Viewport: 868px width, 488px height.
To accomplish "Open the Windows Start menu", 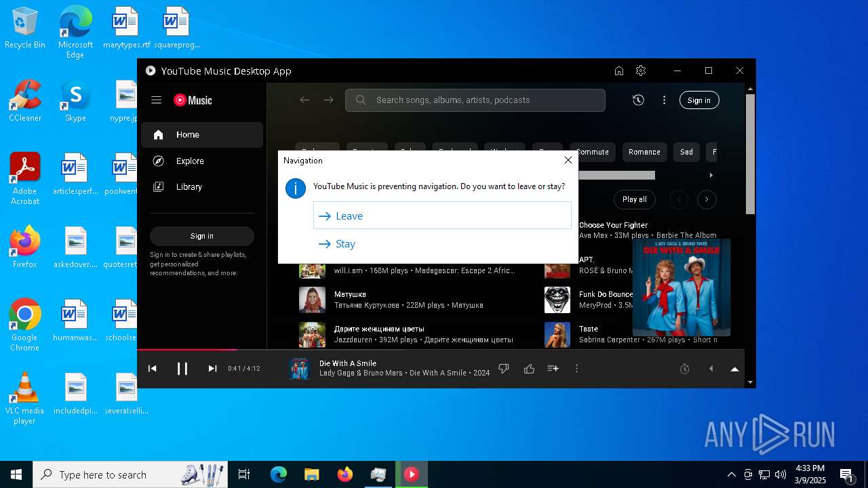I will click(16, 474).
